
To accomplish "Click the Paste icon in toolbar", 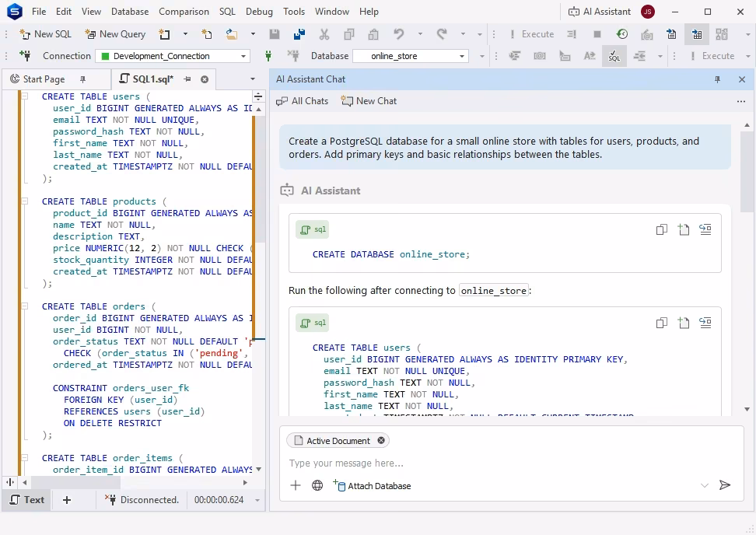I will [373, 33].
